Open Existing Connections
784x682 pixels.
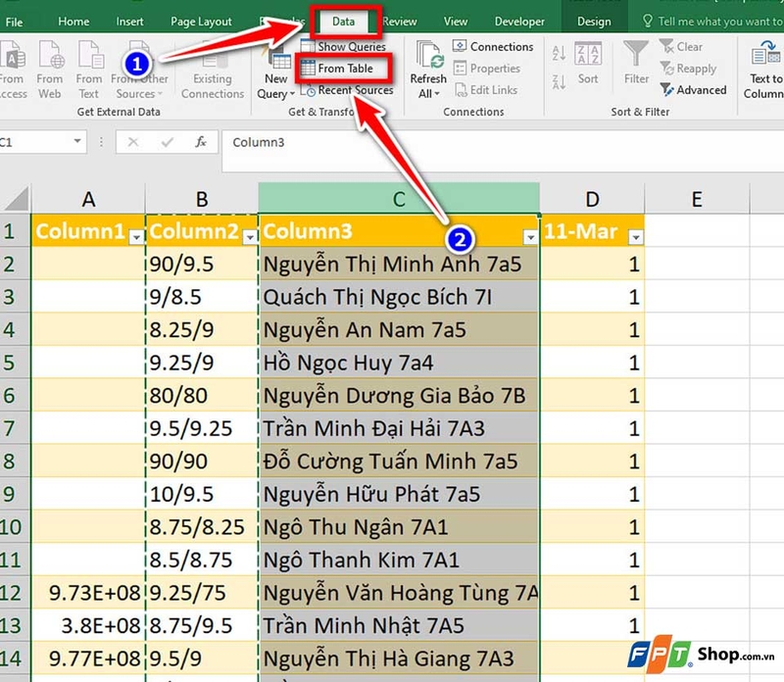(x=213, y=67)
